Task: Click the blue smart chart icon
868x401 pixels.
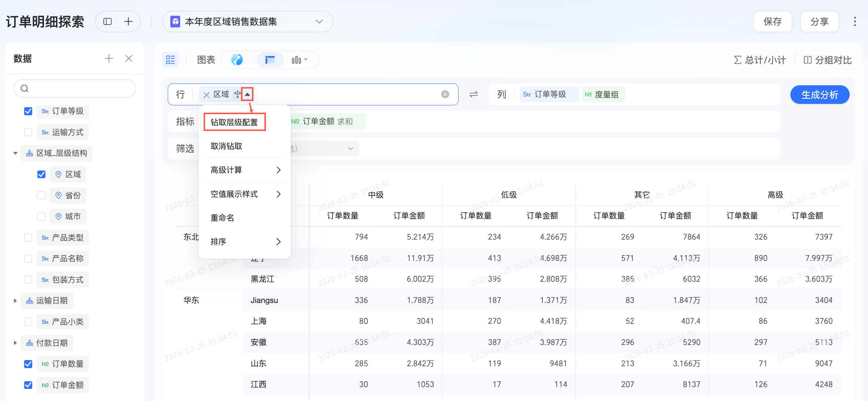Action: [x=237, y=60]
